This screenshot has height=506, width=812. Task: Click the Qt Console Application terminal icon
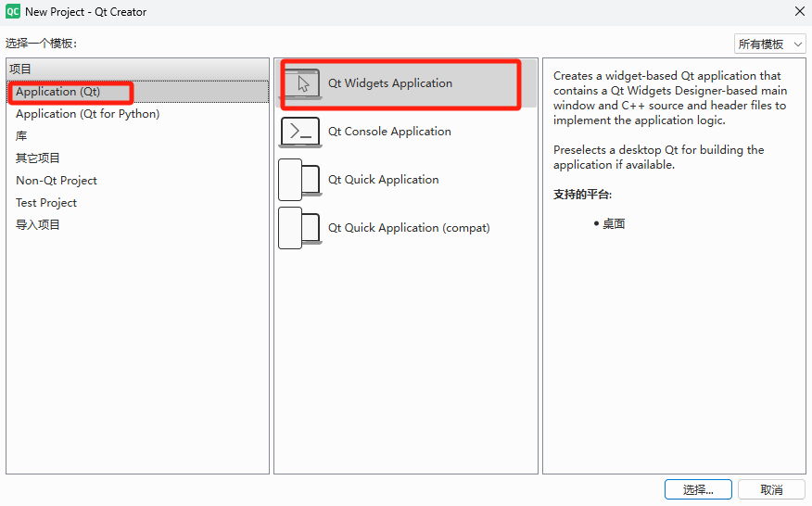(300, 133)
